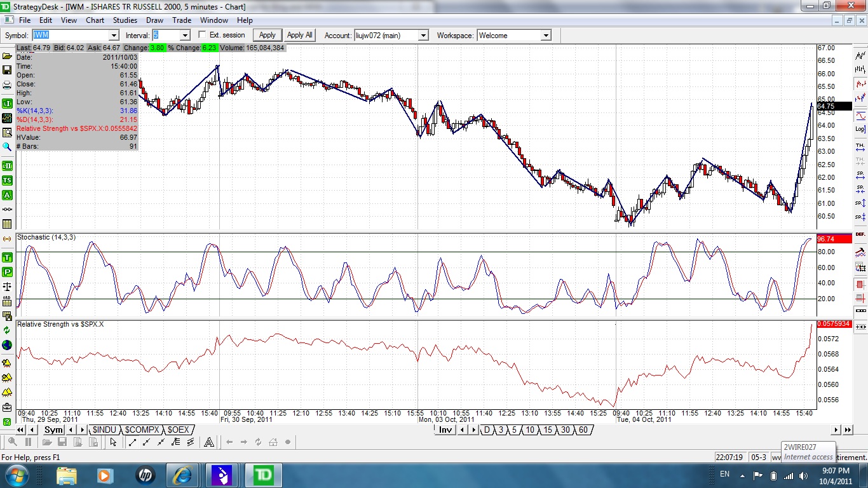Click the globe icon in left toolbar
The image size is (868, 488).
(7, 345)
